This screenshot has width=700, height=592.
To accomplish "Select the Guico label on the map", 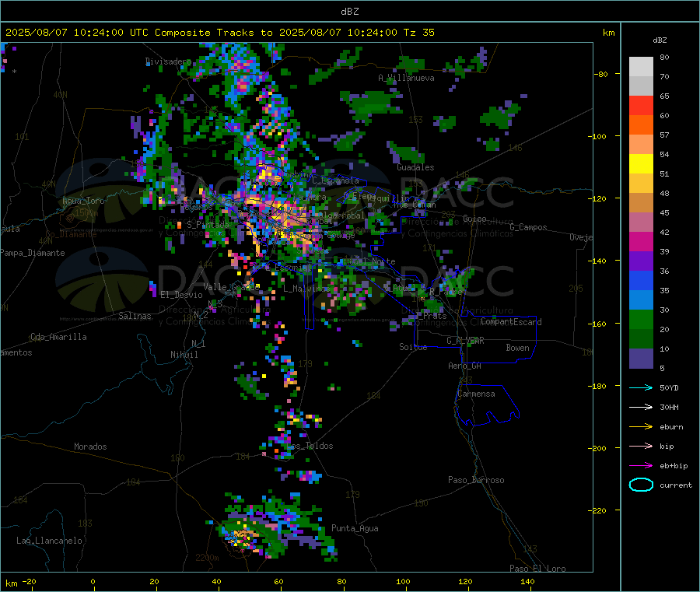I will 474,219.
